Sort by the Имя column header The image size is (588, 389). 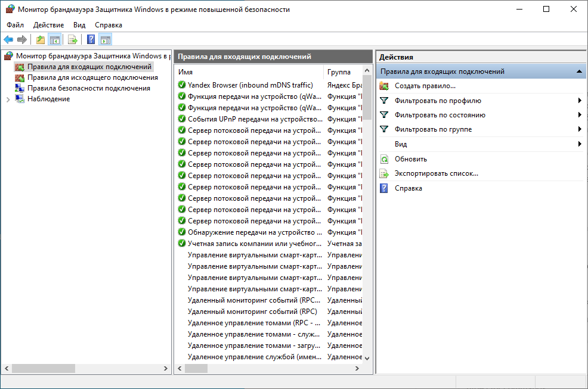pos(249,72)
